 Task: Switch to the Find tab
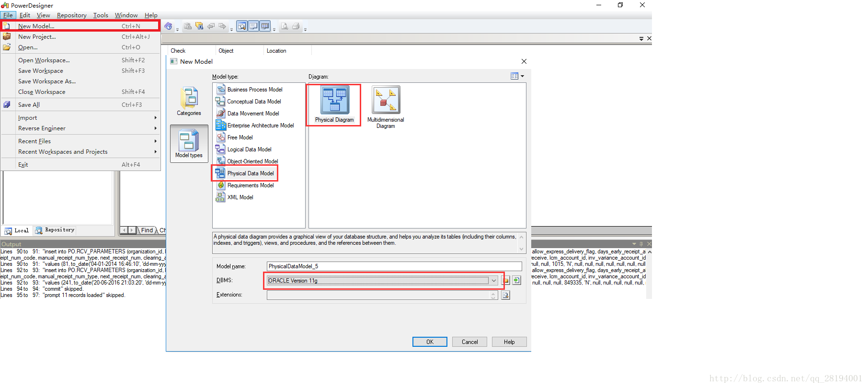[147, 230]
